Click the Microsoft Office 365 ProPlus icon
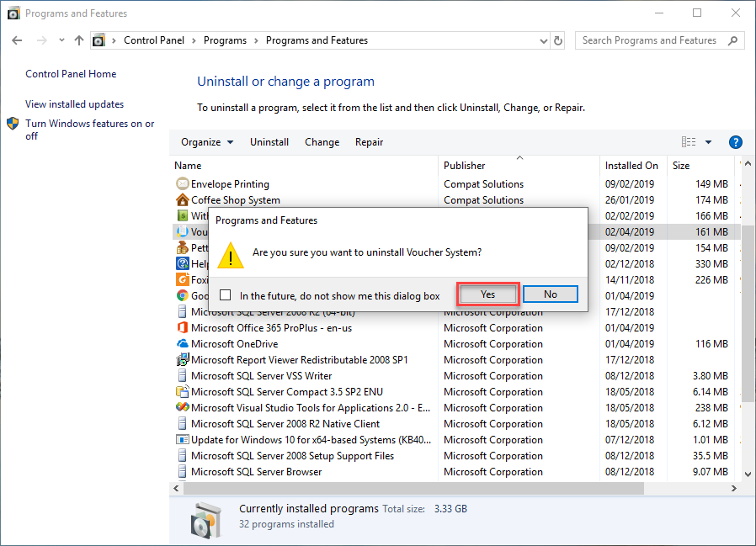The height and width of the screenshot is (546, 756). pos(182,328)
